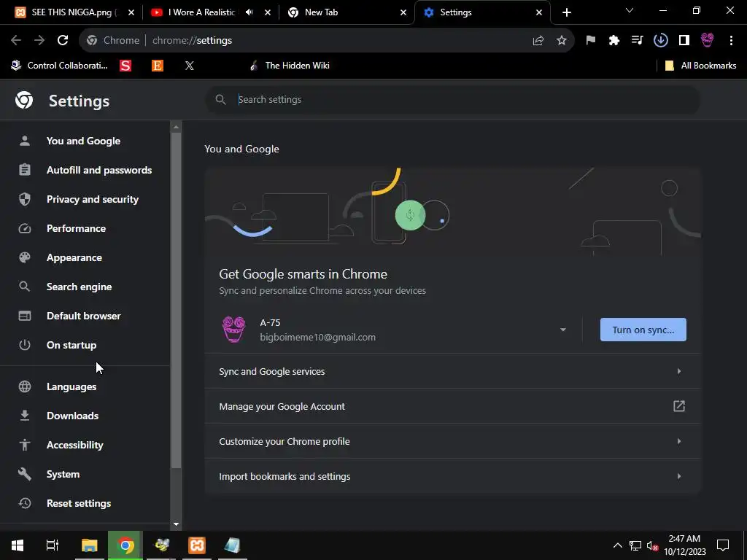
Task: Open On startup settings
Action: click(x=71, y=345)
